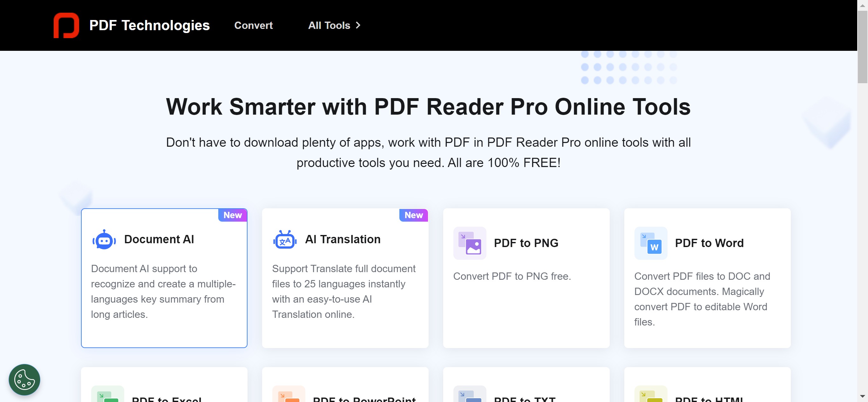Open the PDF to PNG title link
The height and width of the screenshot is (402, 868).
526,243
